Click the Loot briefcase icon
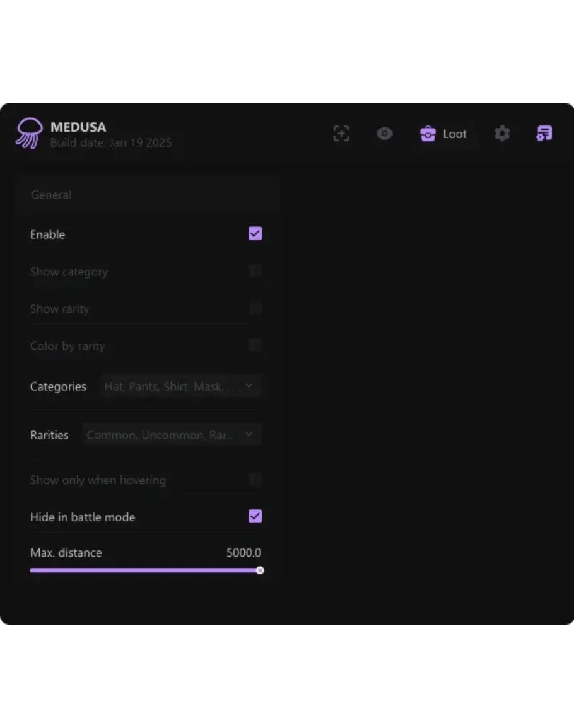Screen dimensions: 574x728 coord(428,134)
